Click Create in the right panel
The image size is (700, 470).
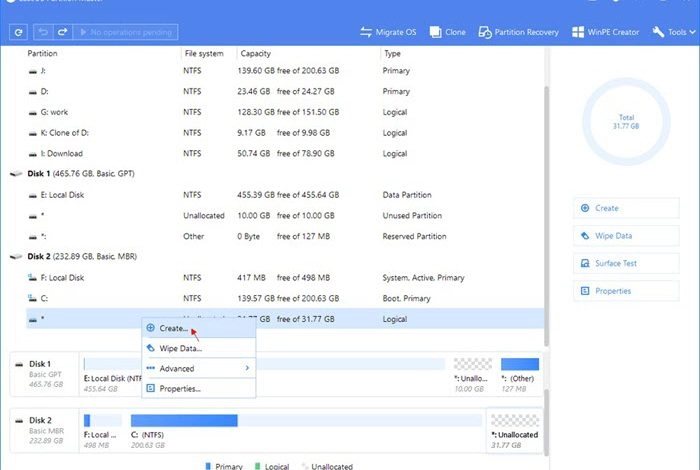click(626, 208)
